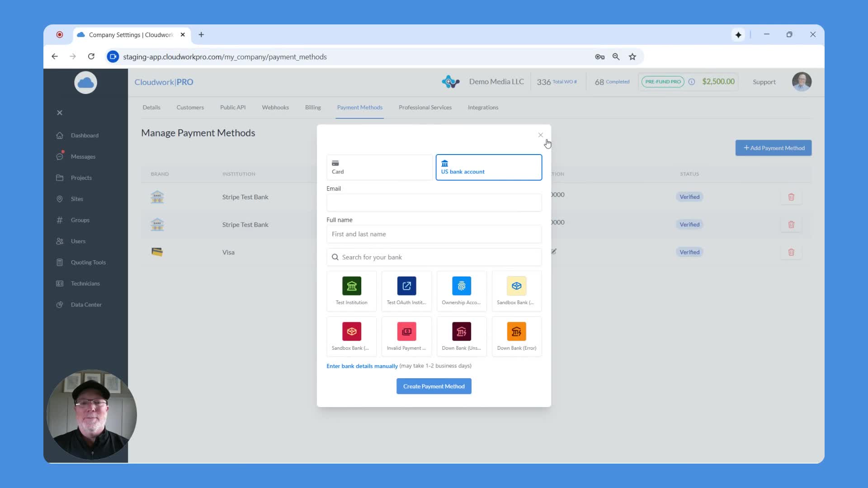Collapse the sidebar with the X icon
This screenshot has height=488, width=868.
pos(60,113)
